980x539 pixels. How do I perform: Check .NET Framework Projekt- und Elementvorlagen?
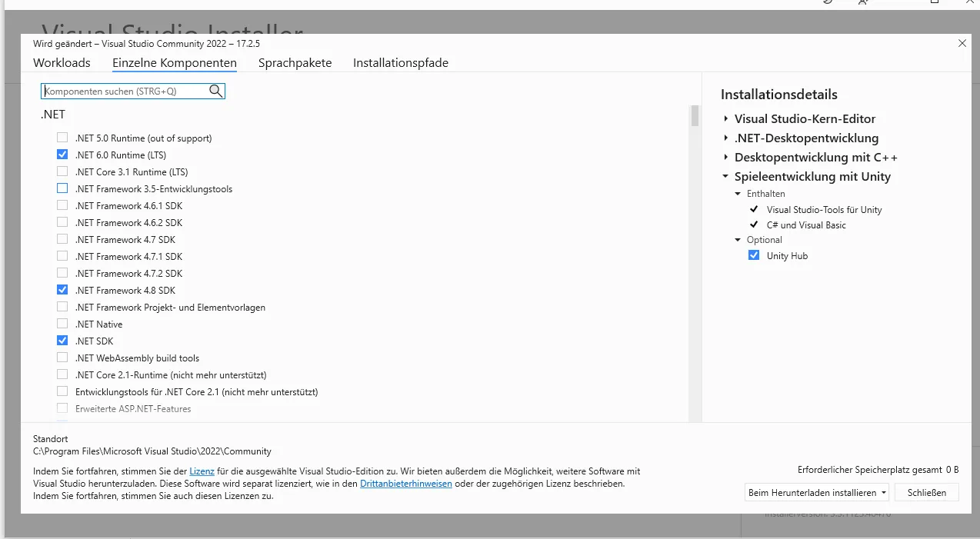pyautogui.click(x=62, y=307)
